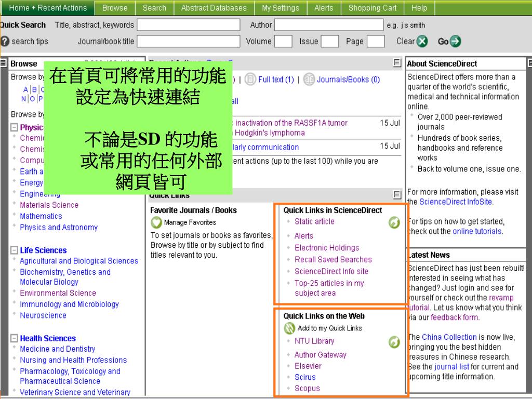Click the Journals/Books icon in Recent Actions
Image resolution: width=532 pixels, height=399 pixels.
[309, 79]
